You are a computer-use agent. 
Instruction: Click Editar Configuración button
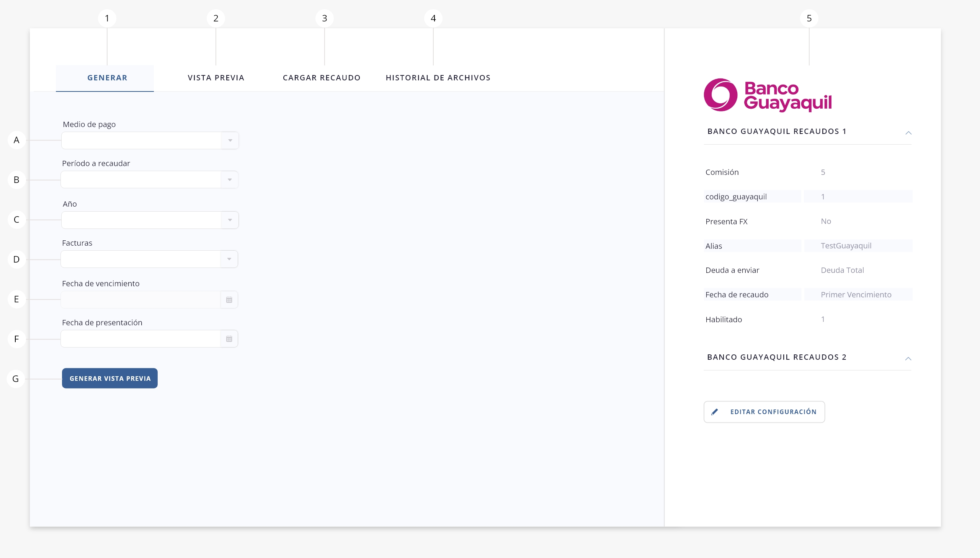coord(773,412)
